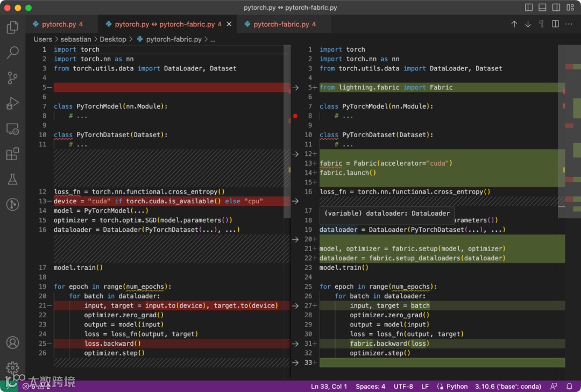581x392 pixels.
Task: Close the pytorch.py ↔ pytorch-fabric.py diff tab
Action: (229, 24)
